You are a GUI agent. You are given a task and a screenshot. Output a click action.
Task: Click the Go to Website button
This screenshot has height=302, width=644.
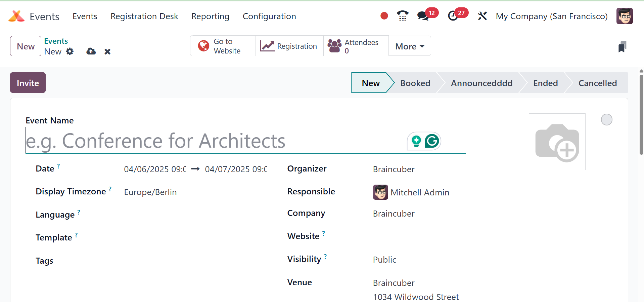(x=223, y=46)
